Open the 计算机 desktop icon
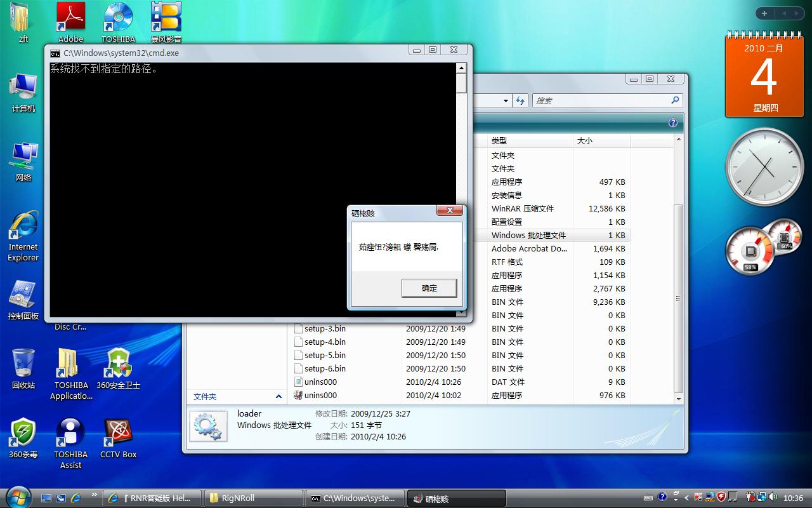Screen dimensions: 812x508 click(x=23, y=89)
